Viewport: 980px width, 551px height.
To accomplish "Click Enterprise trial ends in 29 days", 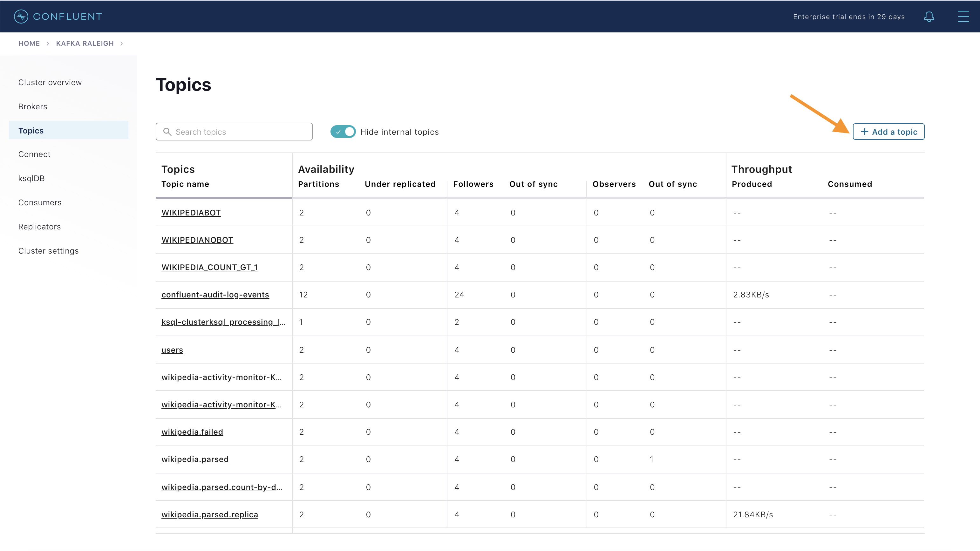I will pyautogui.click(x=849, y=17).
